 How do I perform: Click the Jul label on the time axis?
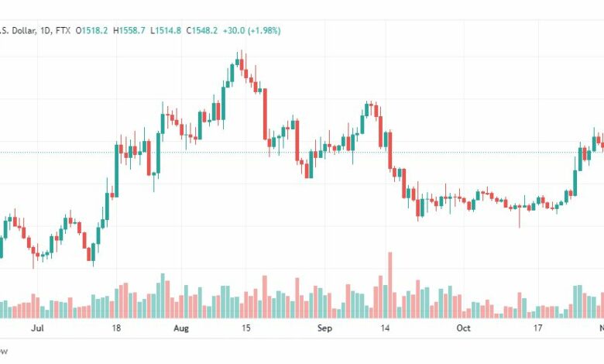click(x=37, y=328)
